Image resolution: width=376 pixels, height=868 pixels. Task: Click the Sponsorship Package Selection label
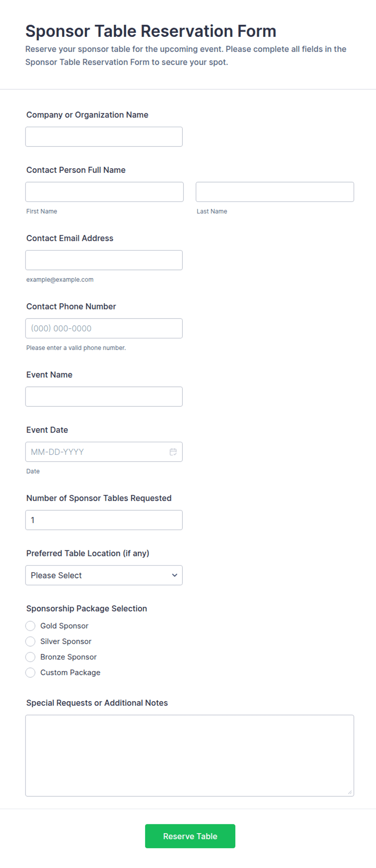click(87, 609)
